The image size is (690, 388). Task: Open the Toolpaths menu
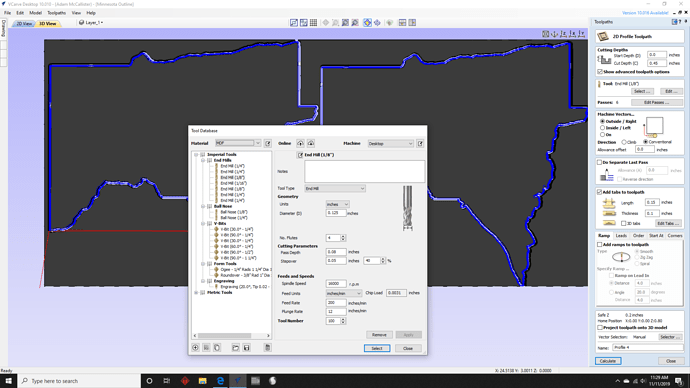point(56,13)
